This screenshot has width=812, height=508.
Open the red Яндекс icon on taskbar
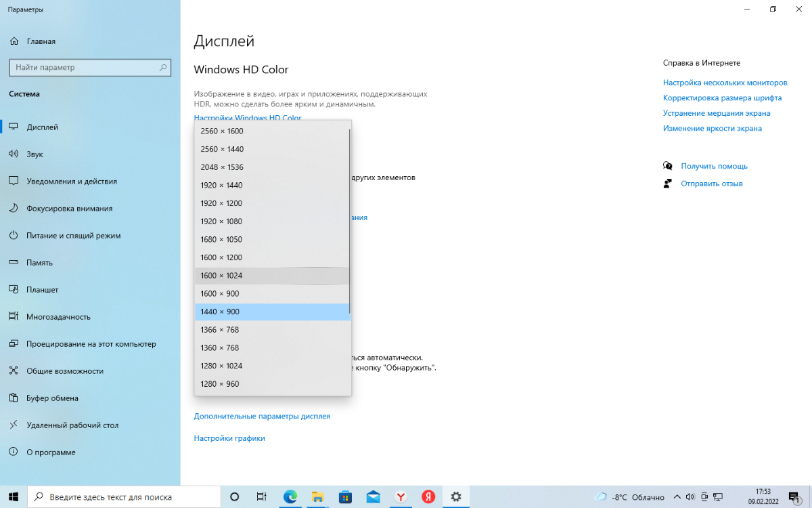pyautogui.click(x=428, y=496)
